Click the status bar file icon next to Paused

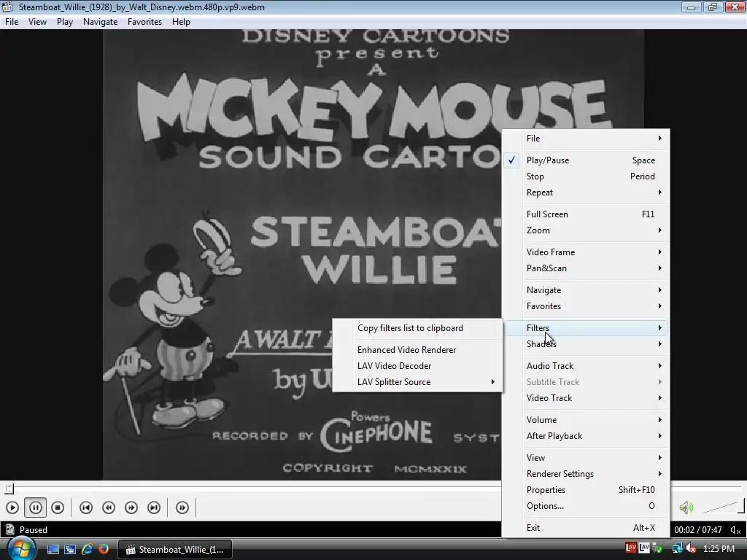[9, 529]
